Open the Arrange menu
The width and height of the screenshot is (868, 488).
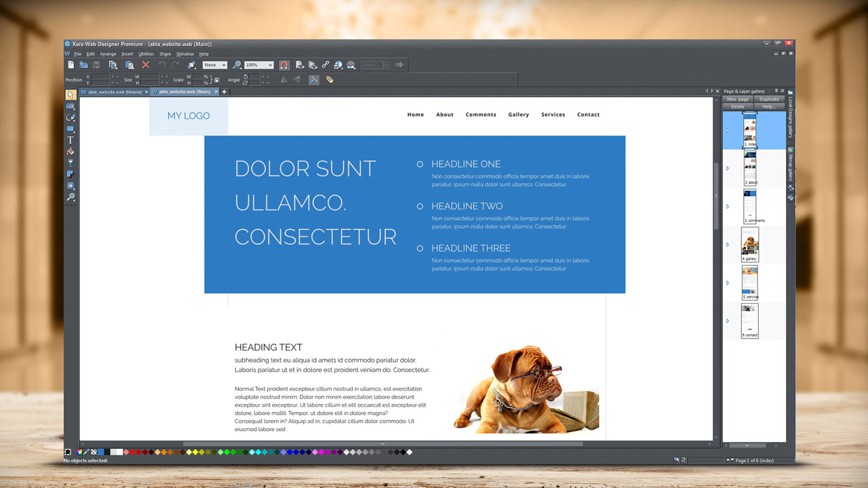108,54
